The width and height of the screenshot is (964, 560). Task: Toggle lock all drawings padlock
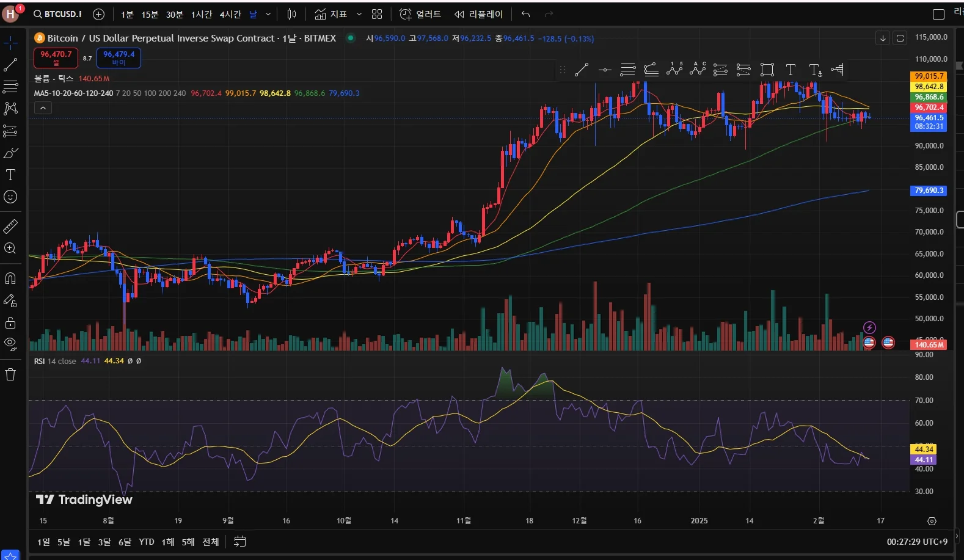[10, 322]
